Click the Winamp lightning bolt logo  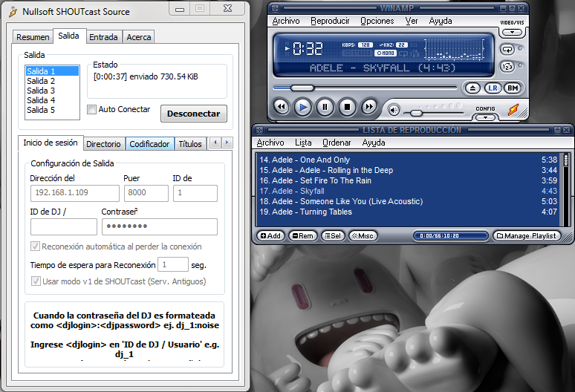coord(513,109)
